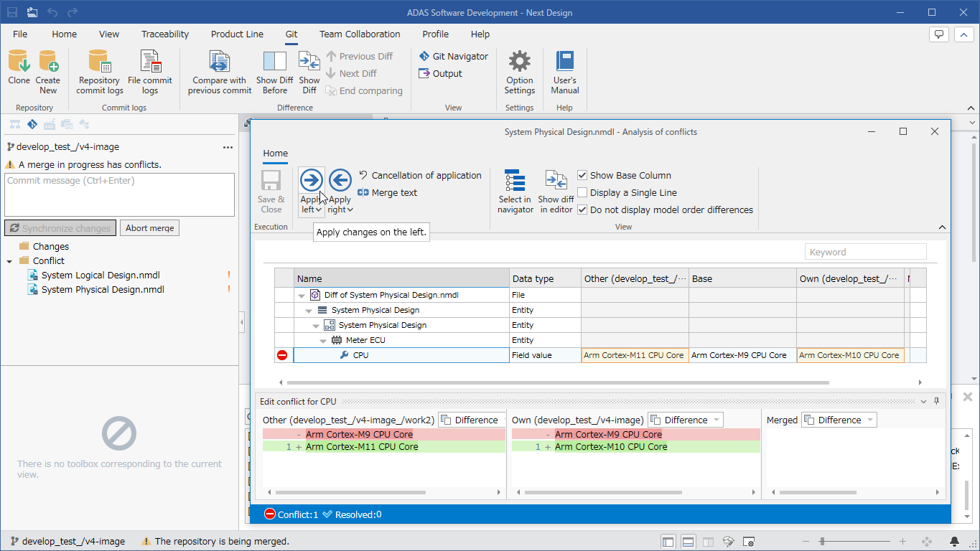Screen dimensions: 980x551
Task: Open the Output view
Action: click(440, 73)
